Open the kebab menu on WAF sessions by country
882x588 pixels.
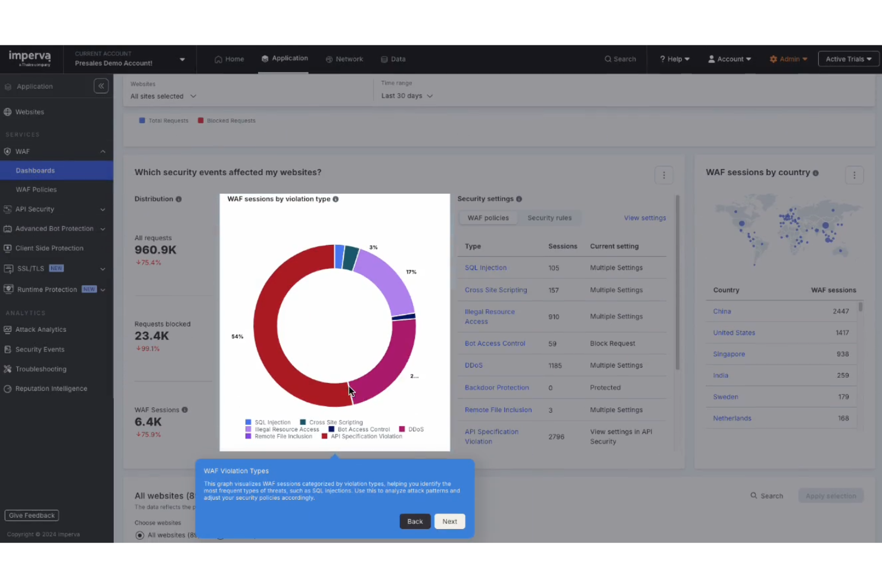[x=855, y=175]
